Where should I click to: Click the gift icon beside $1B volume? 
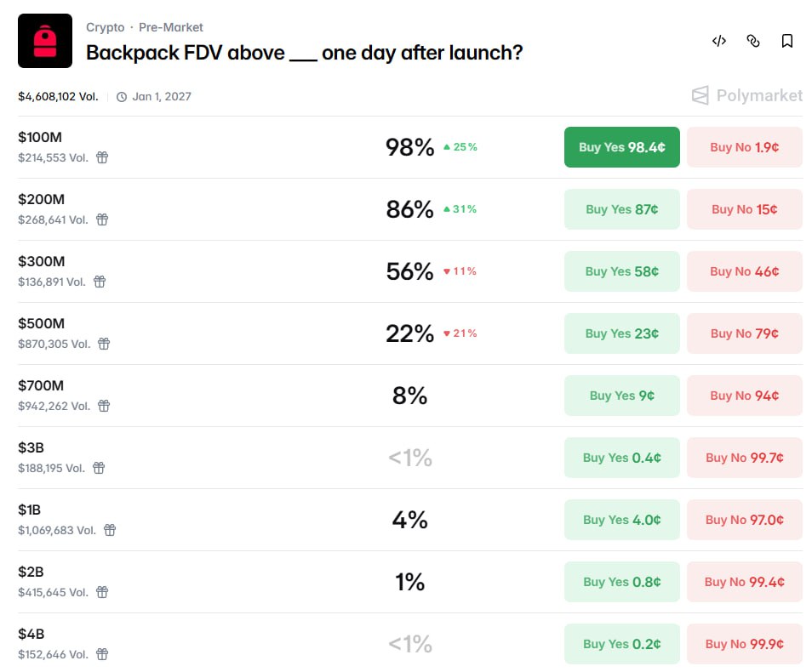pyautogui.click(x=109, y=530)
